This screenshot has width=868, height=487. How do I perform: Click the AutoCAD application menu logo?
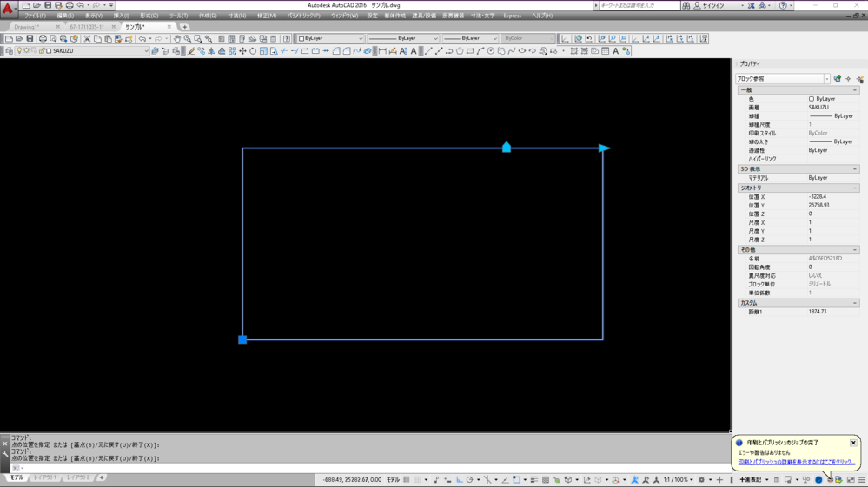(8, 8)
